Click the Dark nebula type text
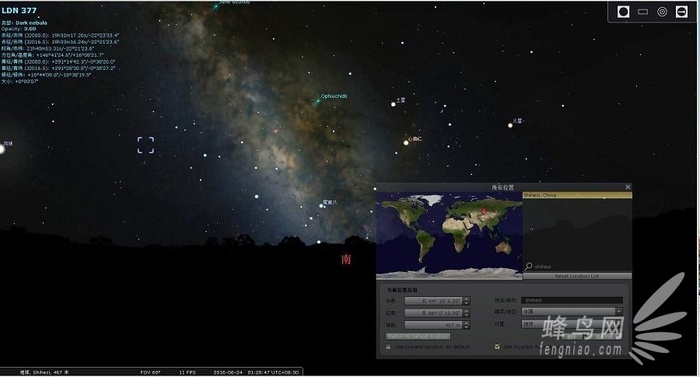The image size is (700, 377). 31,23
